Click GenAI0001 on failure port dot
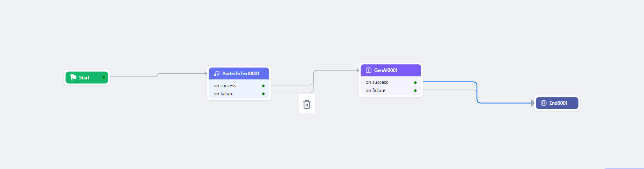Viewport: 644px width, 169px height. pos(415,90)
